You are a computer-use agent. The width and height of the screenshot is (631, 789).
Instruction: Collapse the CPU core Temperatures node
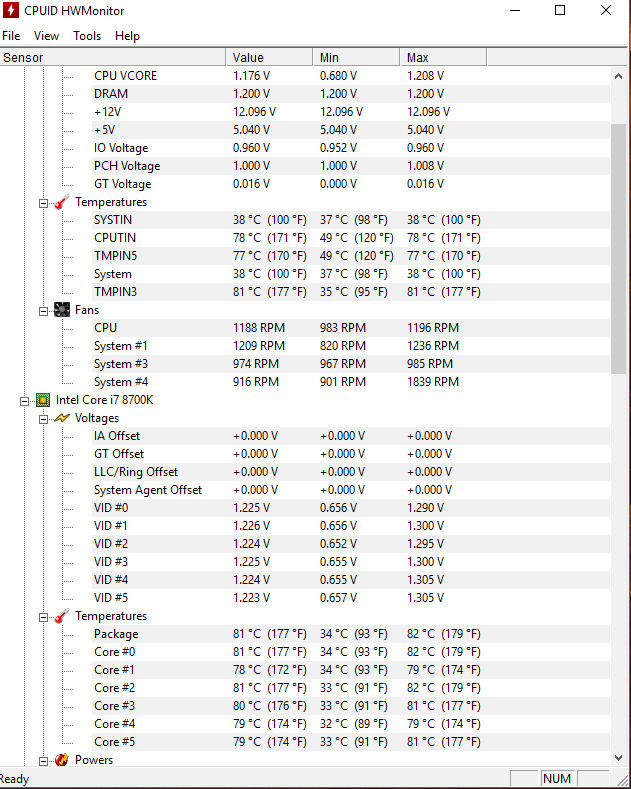point(44,616)
